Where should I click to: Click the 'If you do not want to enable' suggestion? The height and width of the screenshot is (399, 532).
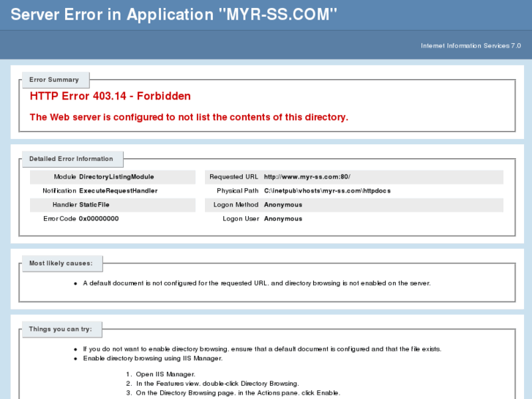click(262, 348)
